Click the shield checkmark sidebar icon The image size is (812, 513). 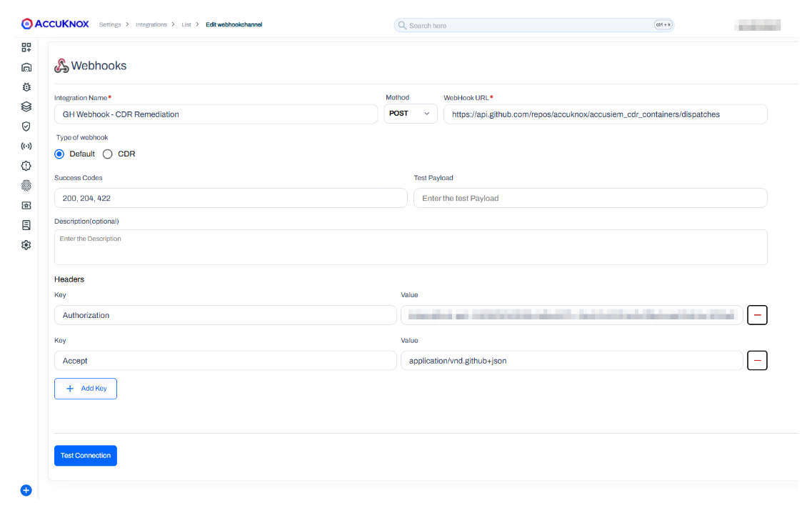26,126
